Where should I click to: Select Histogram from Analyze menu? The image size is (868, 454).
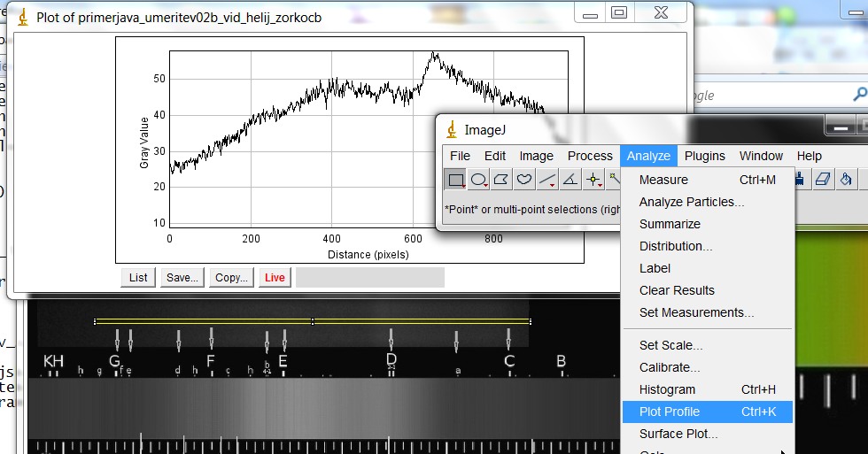667,389
